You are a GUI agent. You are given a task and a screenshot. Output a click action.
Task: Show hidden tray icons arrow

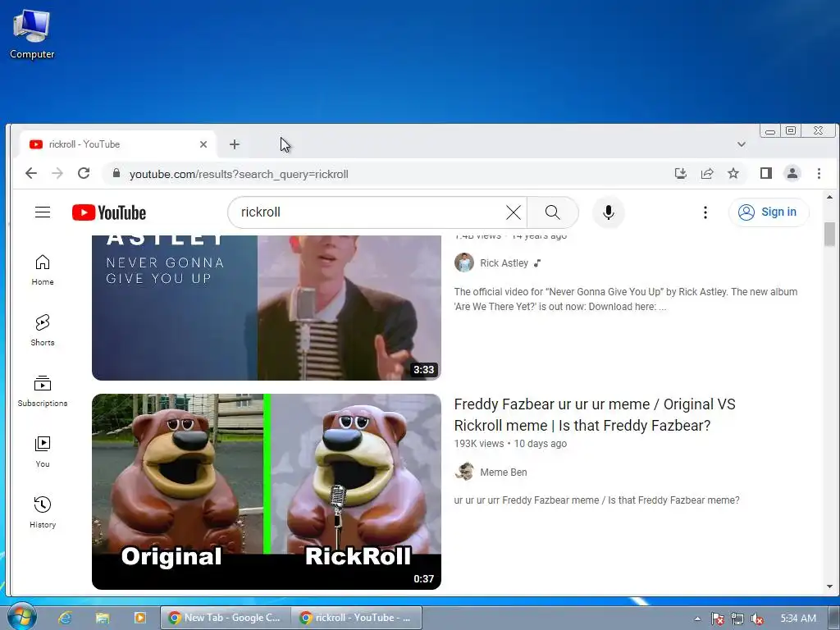pos(697,619)
